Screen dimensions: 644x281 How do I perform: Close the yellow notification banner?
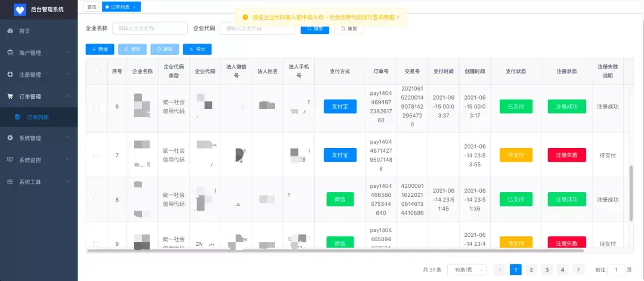(398, 17)
